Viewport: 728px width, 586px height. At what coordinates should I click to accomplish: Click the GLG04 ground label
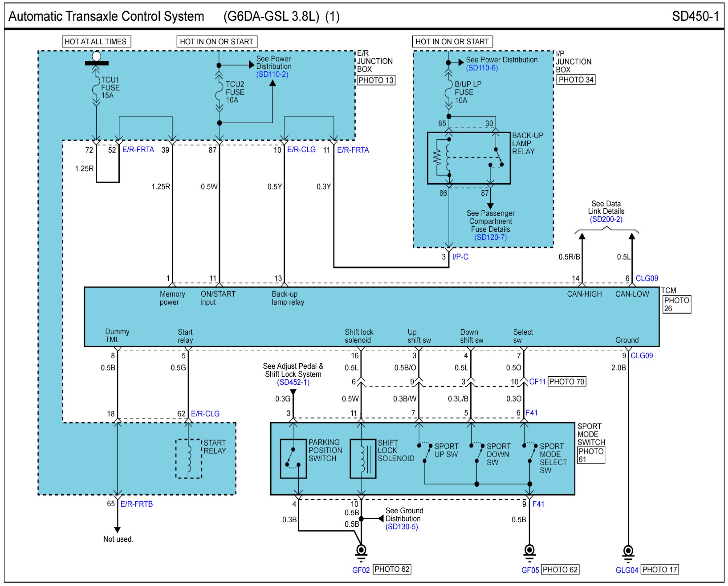[627, 570]
